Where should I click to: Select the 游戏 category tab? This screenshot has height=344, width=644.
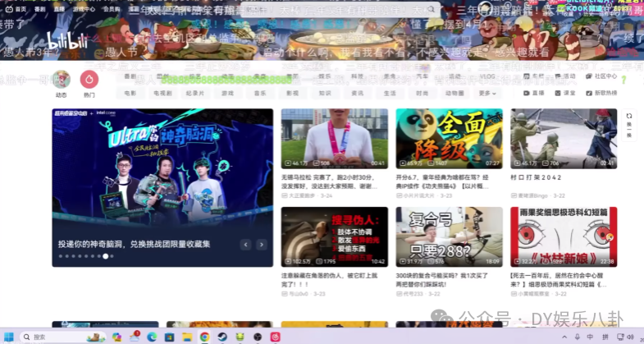click(x=227, y=94)
